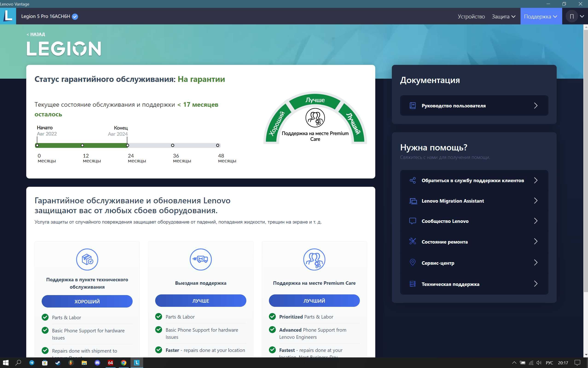Click the Premium Care people icon in card
Screen dimensions: 588x368
[314, 259]
